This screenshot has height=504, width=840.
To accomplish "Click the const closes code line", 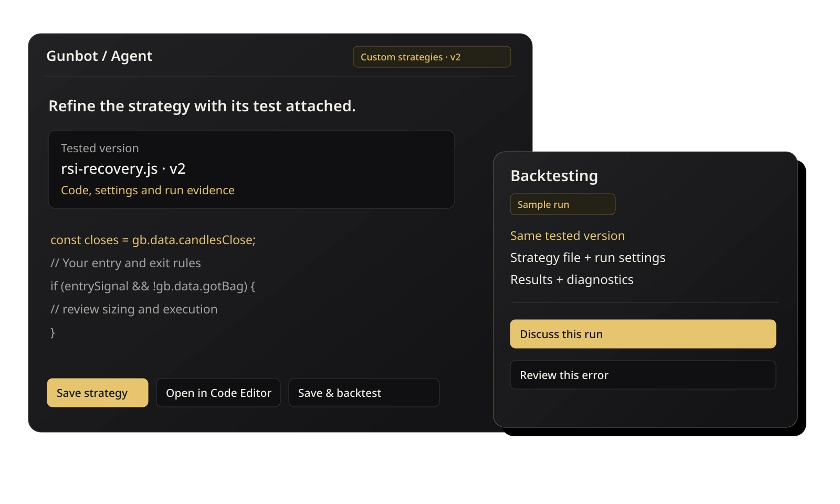I will point(153,240).
